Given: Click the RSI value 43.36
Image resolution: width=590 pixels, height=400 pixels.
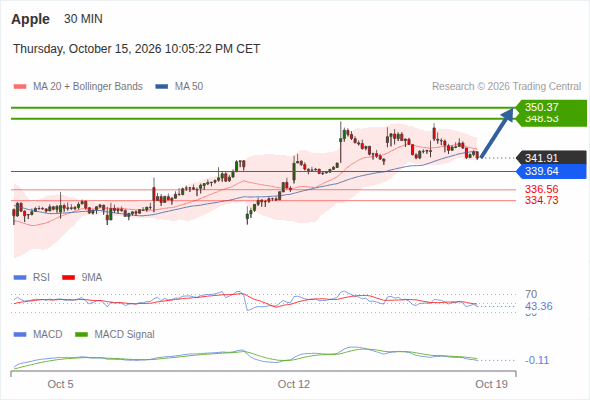Looking at the screenshot, I should [539, 306].
